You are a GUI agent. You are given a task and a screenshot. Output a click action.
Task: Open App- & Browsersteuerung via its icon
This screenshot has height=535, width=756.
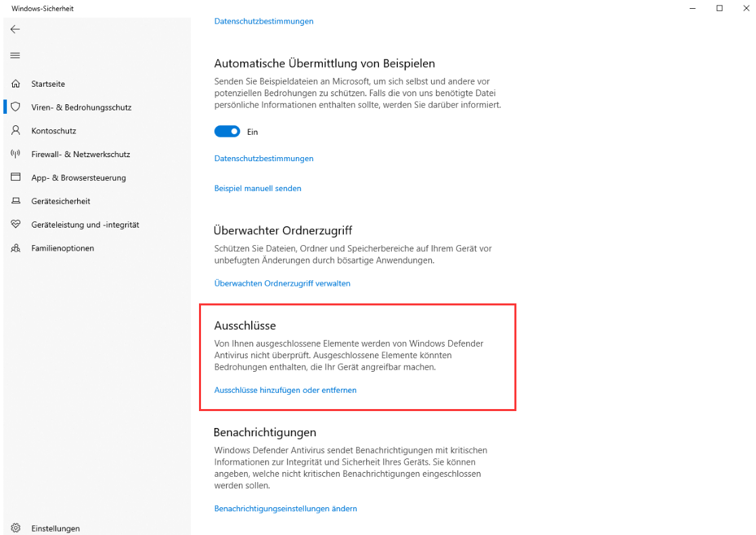pos(15,177)
